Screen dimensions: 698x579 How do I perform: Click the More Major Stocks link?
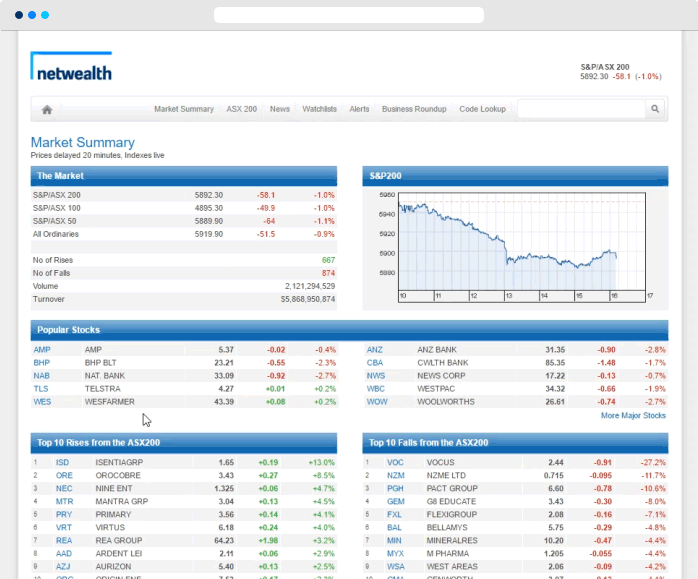coord(633,415)
